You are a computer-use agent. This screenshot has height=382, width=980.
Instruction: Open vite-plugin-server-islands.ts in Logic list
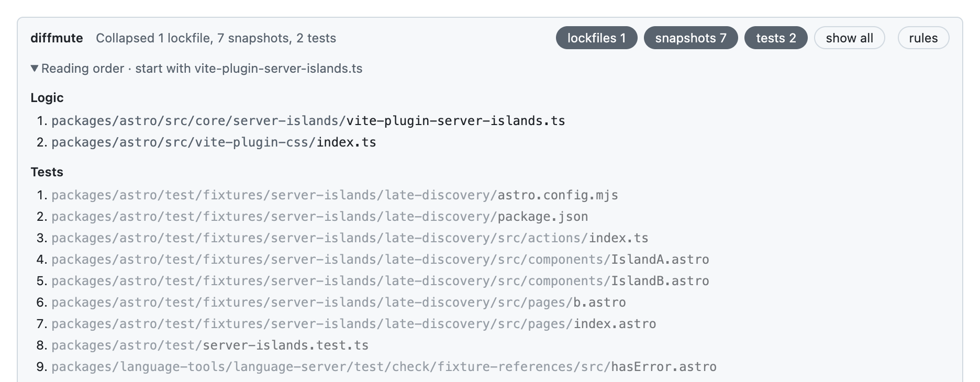coord(308,121)
